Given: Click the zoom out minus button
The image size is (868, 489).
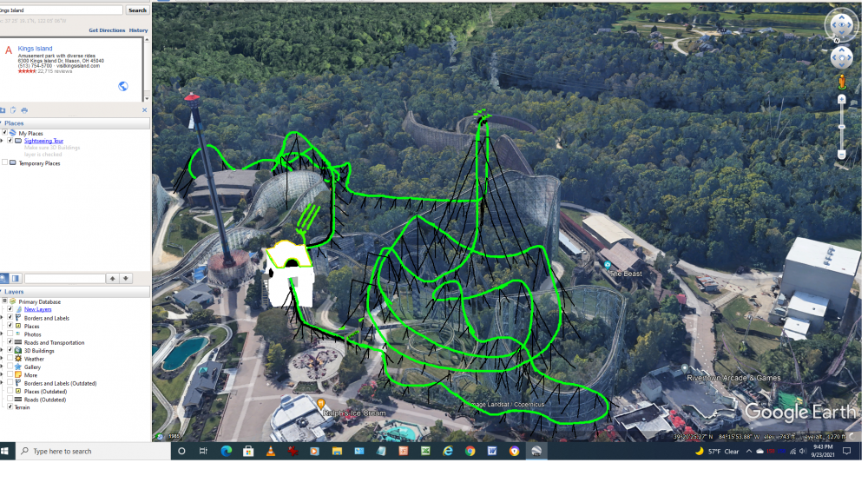Looking at the screenshot, I should pyautogui.click(x=841, y=154).
